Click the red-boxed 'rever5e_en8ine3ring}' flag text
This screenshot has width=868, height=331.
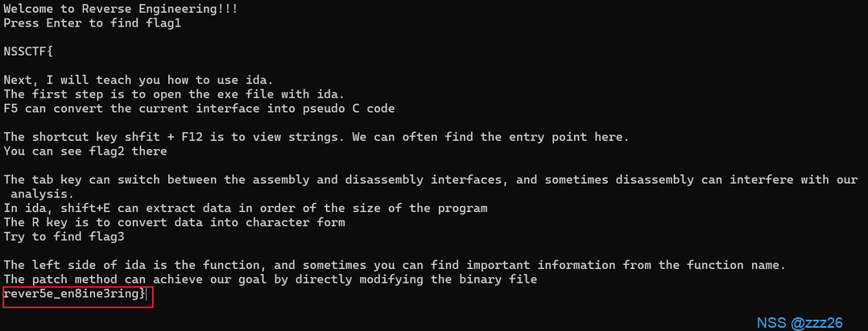pyautogui.click(x=75, y=294)
